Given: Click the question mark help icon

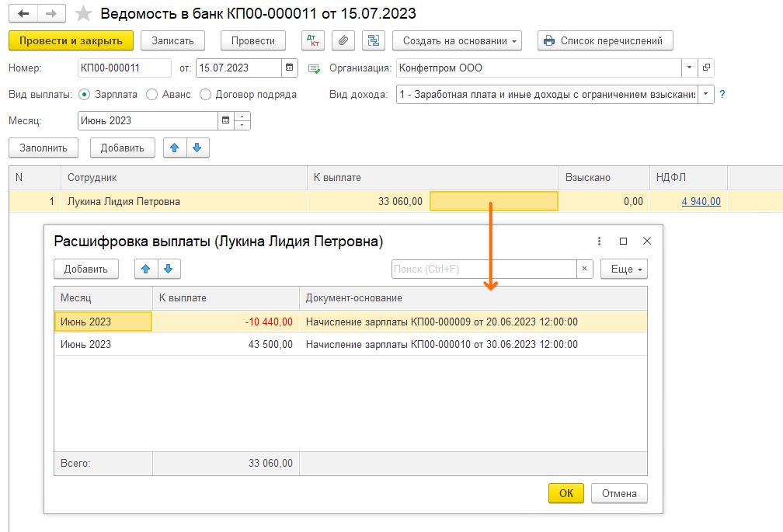Looking at the screenshot, I should point(722,94).
